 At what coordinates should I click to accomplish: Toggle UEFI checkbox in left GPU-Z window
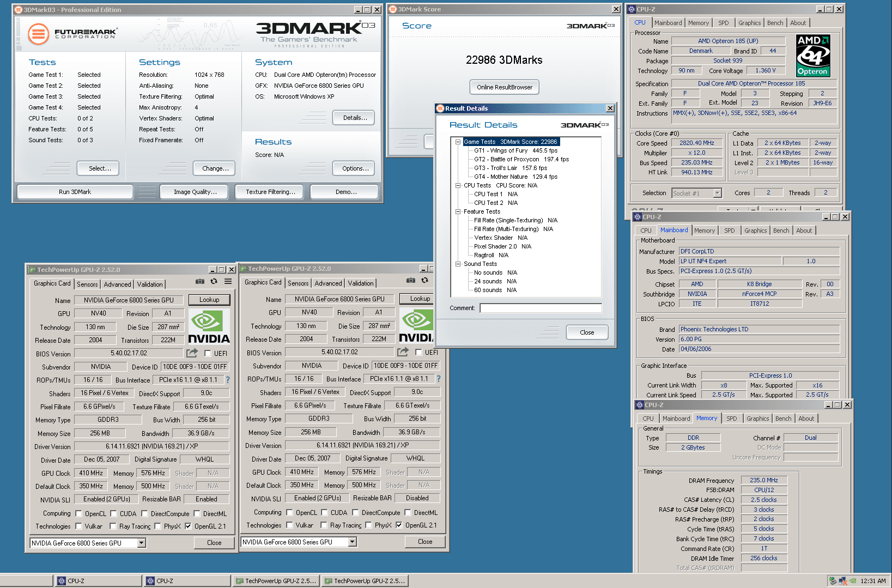[208, 353]
